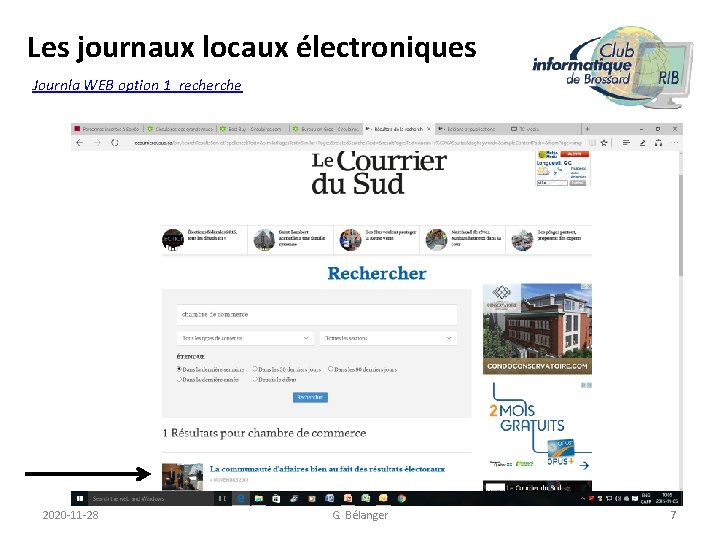Show hidden system tray icons chevron
This screenshot has height=540, width=720.
tap(583, 498)
